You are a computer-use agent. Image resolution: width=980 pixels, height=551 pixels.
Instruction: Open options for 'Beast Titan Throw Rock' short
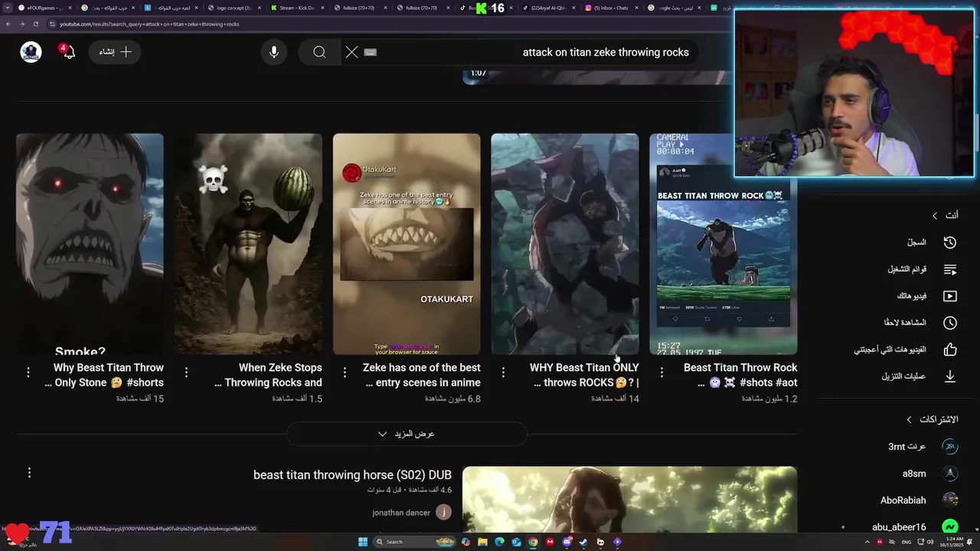coord(661,372)
